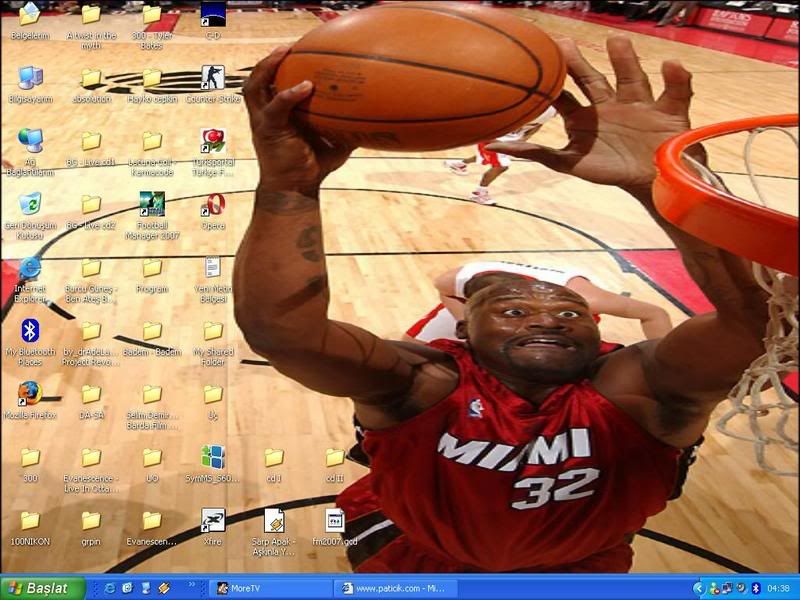Open the Üç folder
Screen dimensions: 800x600
click(213, 394)
